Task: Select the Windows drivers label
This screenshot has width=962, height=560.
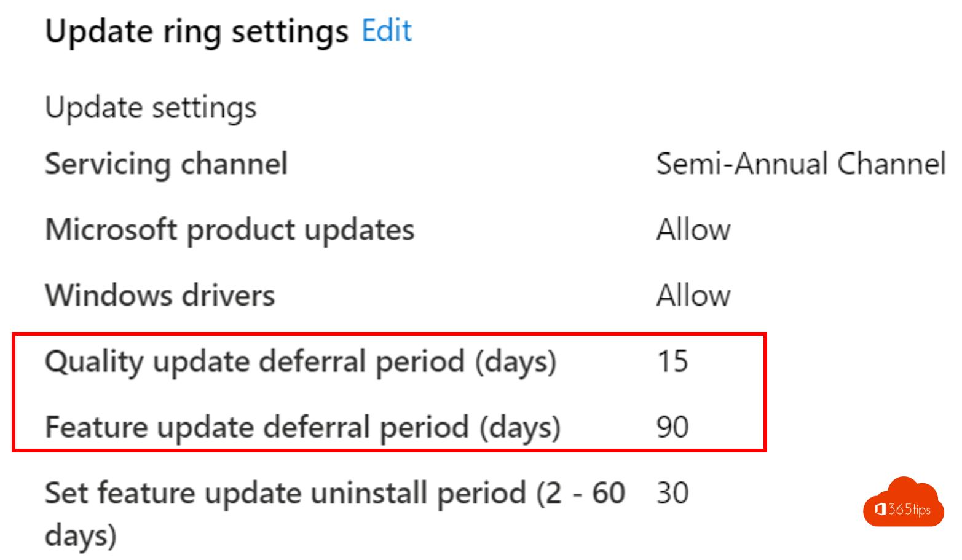Action: pos(160,296)
